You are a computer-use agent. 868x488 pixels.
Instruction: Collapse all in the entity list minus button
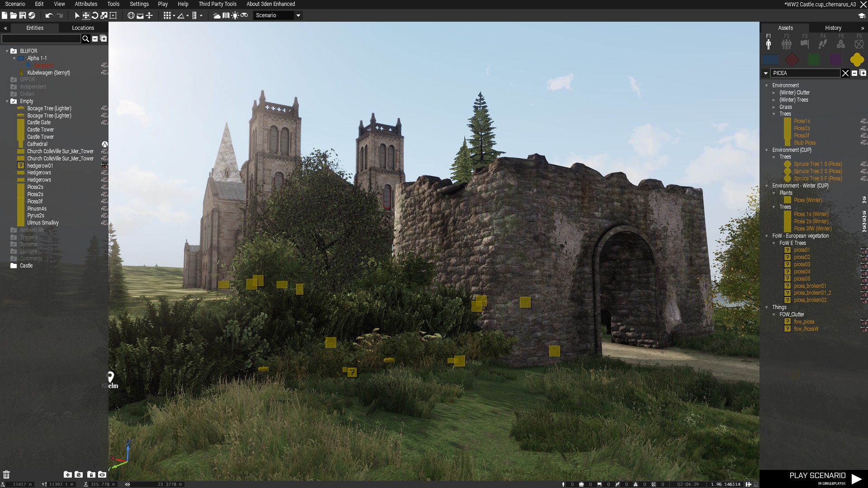95,39
